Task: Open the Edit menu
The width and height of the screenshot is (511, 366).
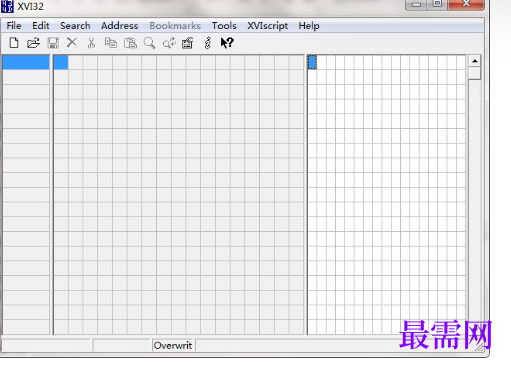Action: point(41,26)
